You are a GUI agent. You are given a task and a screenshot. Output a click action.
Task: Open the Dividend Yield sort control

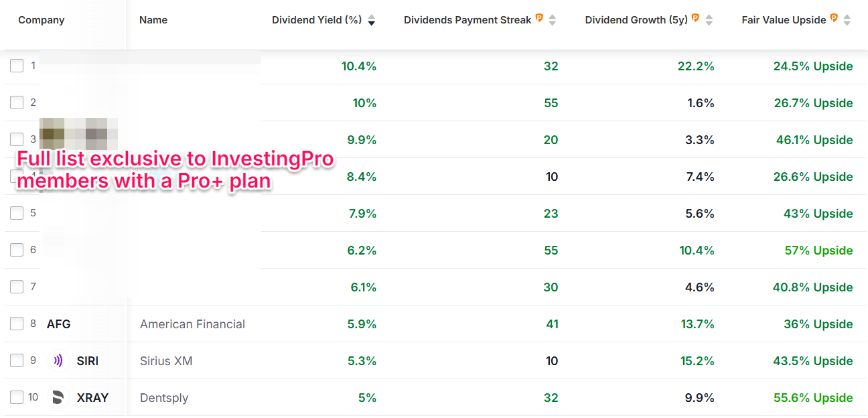click(x=372, y=20)
